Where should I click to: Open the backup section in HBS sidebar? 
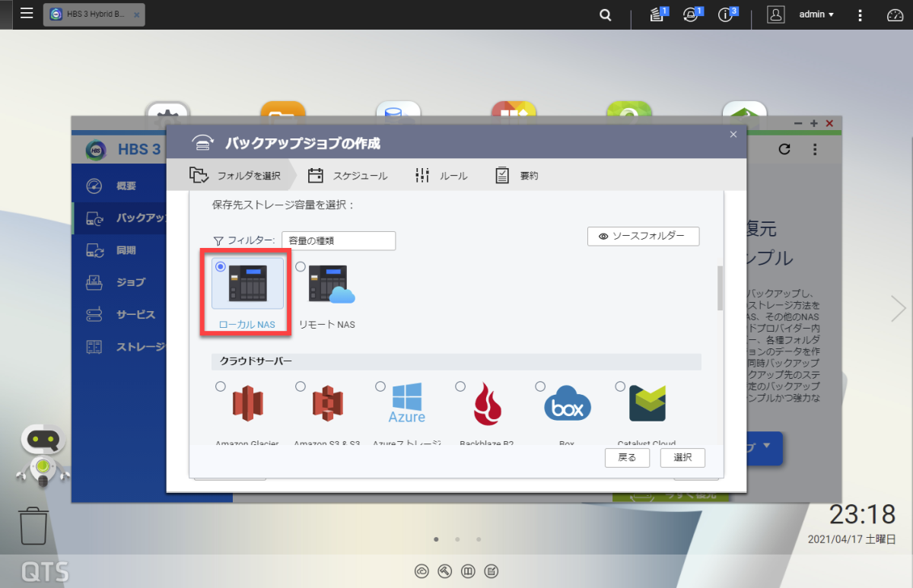pos(118,218)
